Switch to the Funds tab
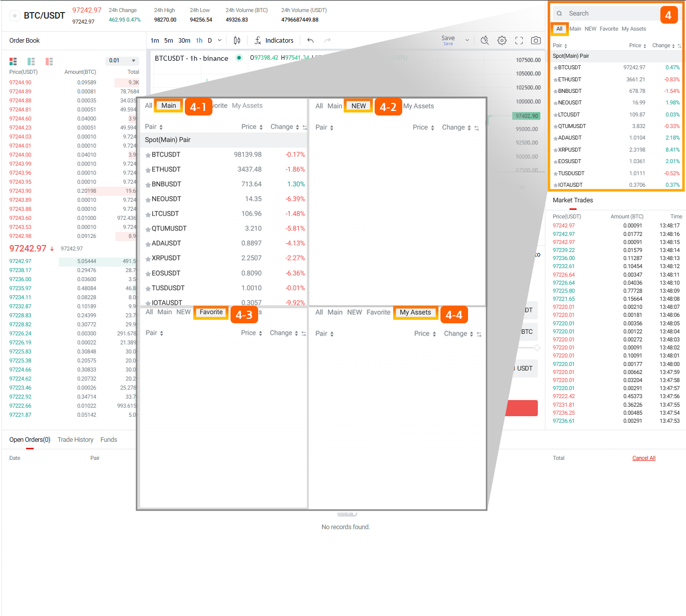Viewport: 686px width, 616px height. pyautogui.click(x=108, y=440)
